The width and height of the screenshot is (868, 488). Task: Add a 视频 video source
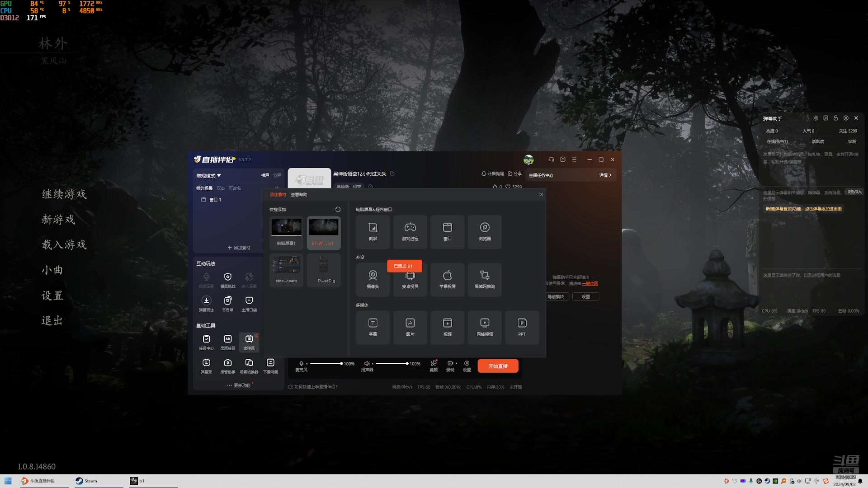click(447, 328)
